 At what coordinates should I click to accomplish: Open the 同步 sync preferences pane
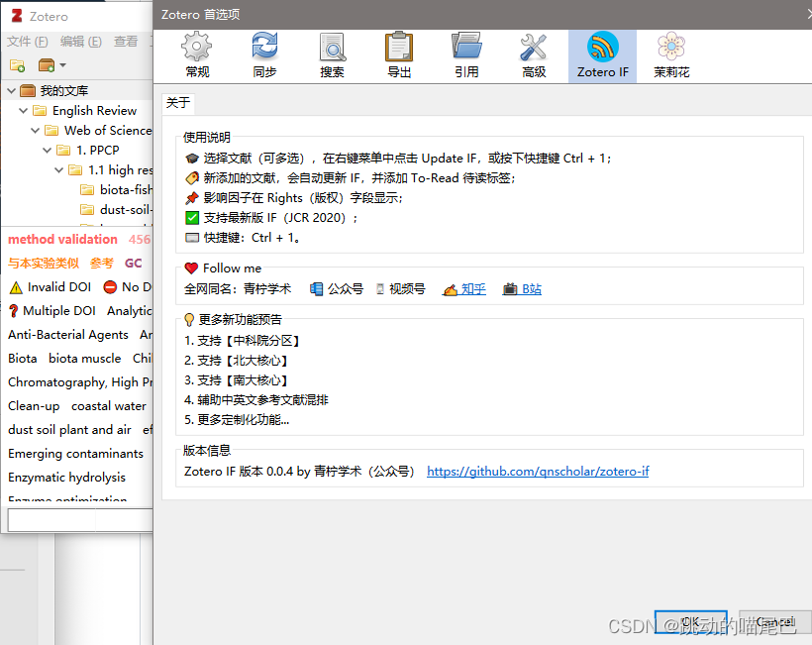pyautogui.click(x=264, y=55)
